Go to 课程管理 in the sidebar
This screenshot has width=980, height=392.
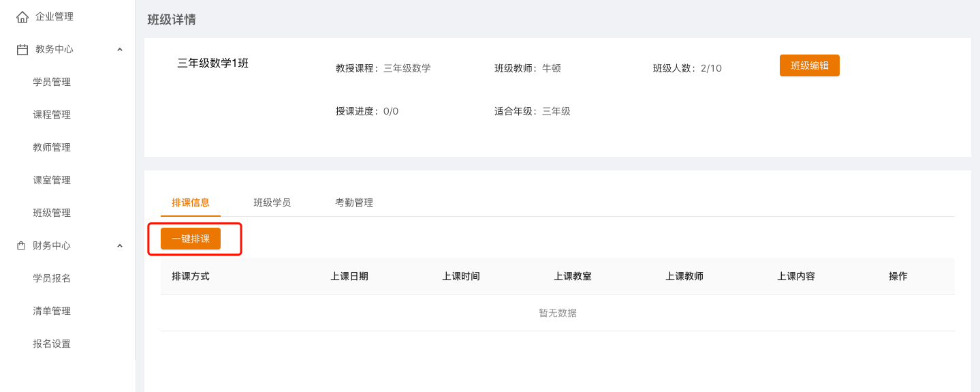pos(52,115)
